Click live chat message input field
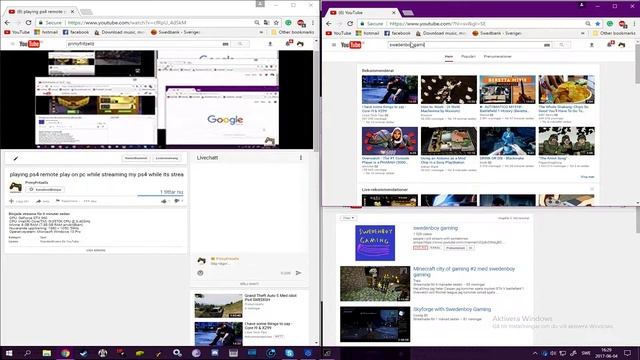640x360 pixels. [244, 264]
